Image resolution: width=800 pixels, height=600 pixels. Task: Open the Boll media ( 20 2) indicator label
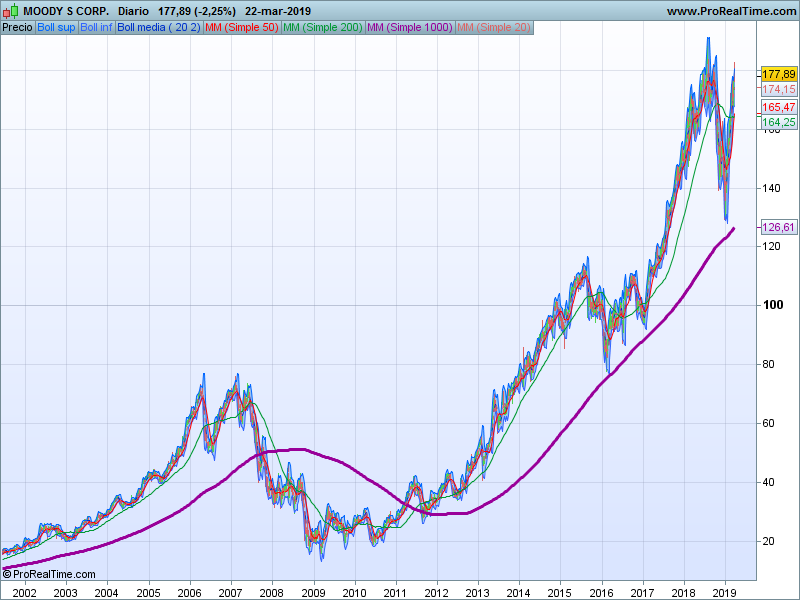coord(159,28)
